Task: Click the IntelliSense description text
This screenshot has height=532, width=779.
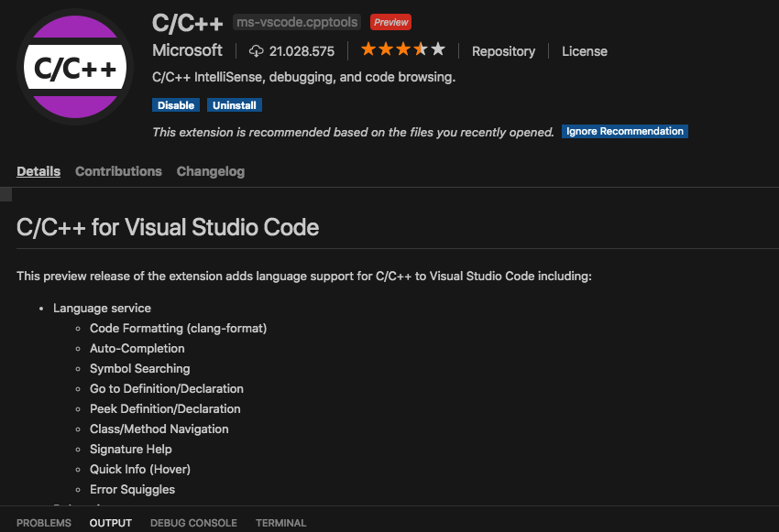Action: (x=303, y=78)
